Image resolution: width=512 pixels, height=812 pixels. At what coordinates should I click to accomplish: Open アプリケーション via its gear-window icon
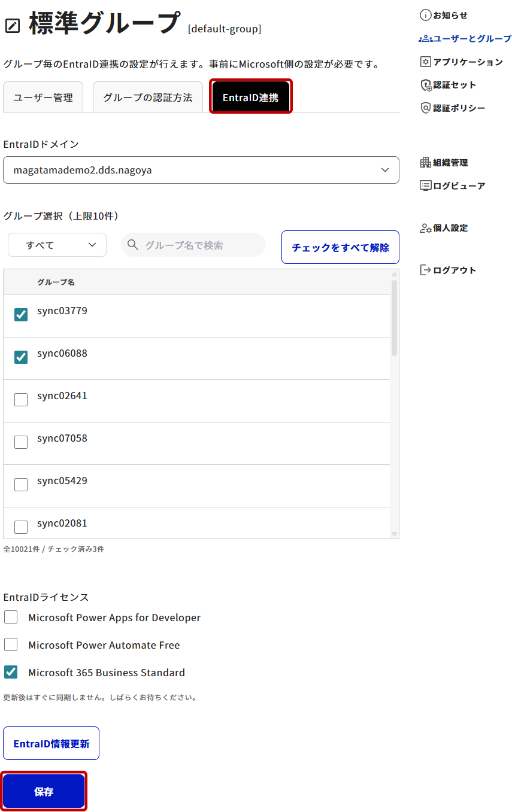pyautogui.click(x=426, y=62)
